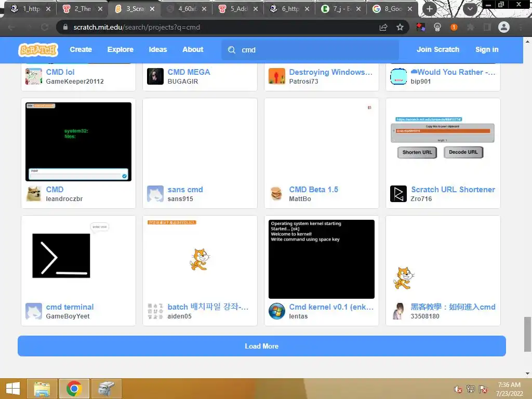Switch to 2_The tab
The image size is (532, 399).
point(83,9)
